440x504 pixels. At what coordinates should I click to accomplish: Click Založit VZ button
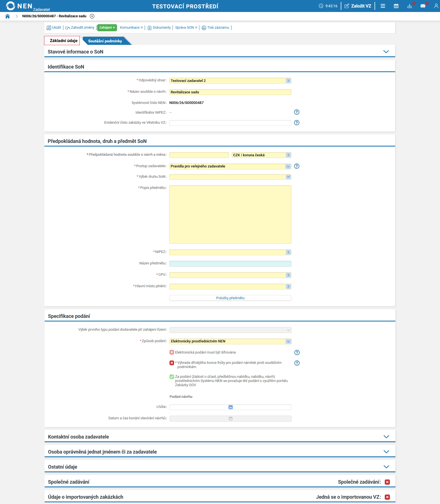point(358,6)
